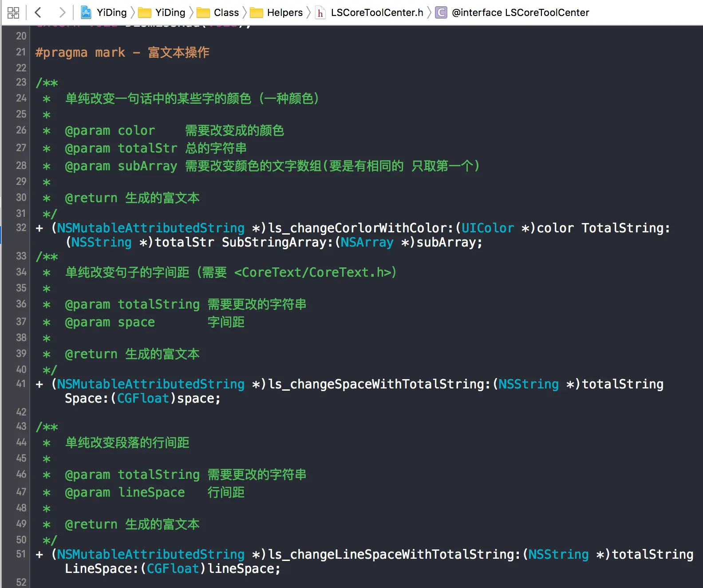The width and height of the screenshot is (703, 588).
Task: Click the 'NSArray' type in the declaration
Action: point(367,242)
